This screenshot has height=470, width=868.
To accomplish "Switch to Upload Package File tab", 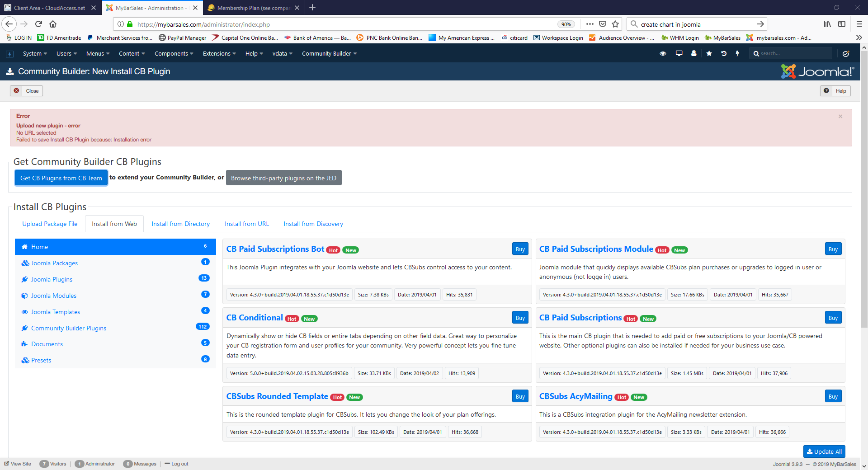I will pos(50,224).
